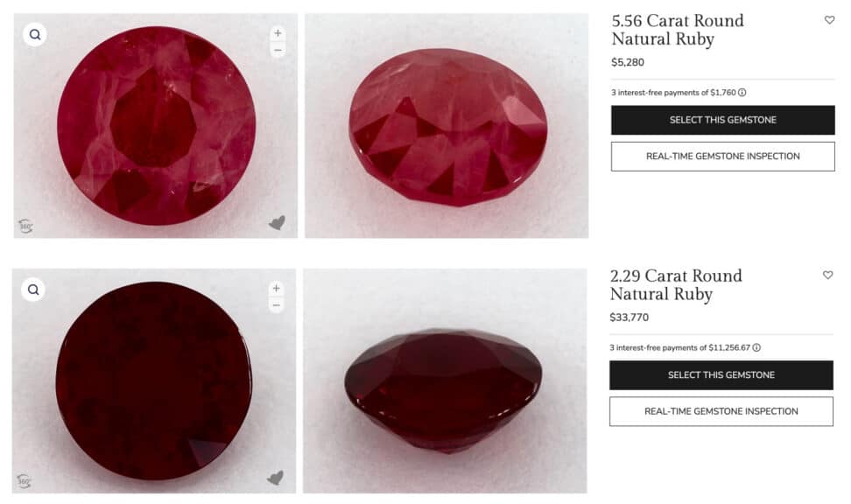View side profile photo of 5.56 carat ruby
Viewport: 851px width, 504px height.
[x=447, y=126]
